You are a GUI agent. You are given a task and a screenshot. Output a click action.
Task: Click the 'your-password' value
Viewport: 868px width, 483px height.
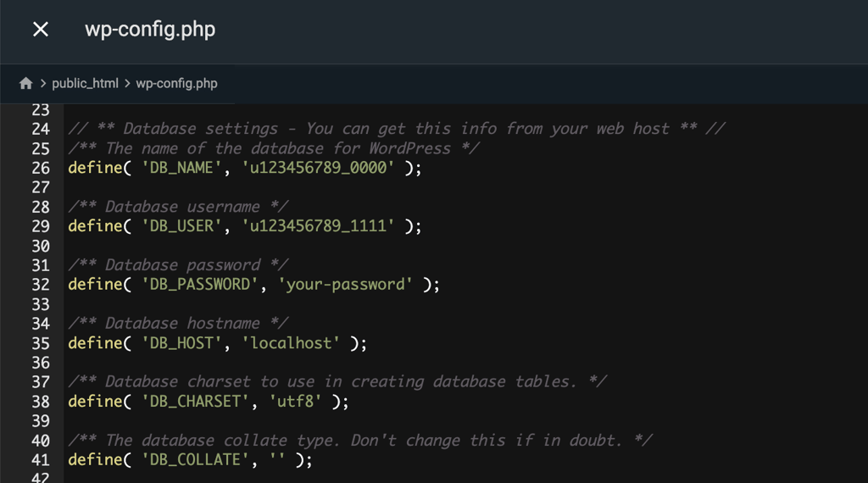click(346, 285)
